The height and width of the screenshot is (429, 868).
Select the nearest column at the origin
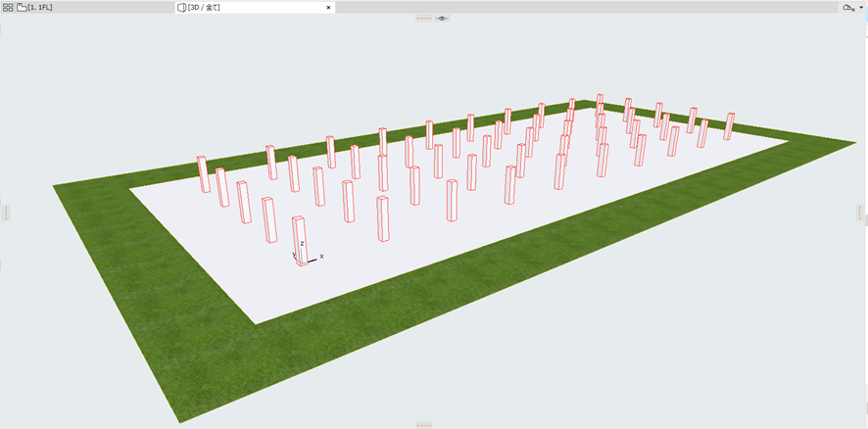[300, 235]
